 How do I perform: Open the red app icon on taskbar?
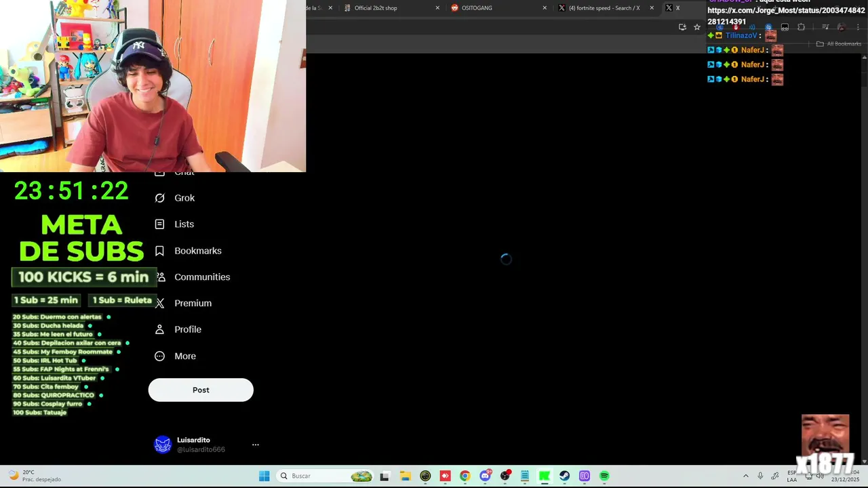click(445, 476)
